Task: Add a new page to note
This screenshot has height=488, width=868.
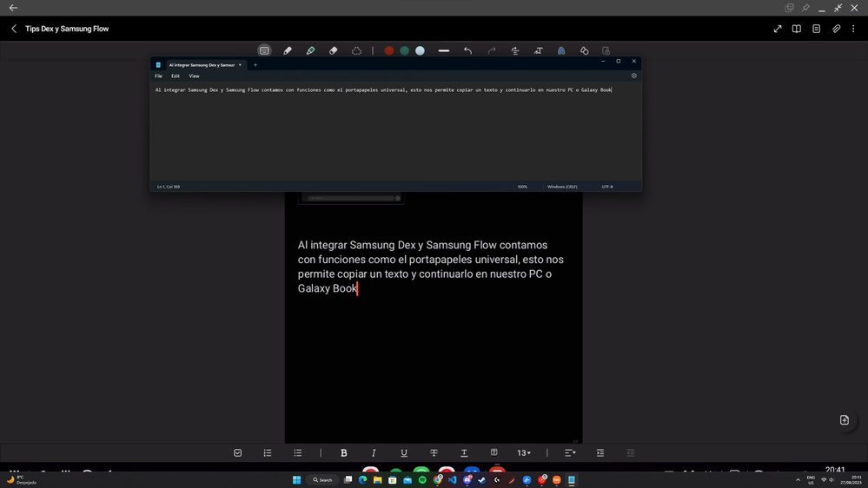Action: [845, 420]
